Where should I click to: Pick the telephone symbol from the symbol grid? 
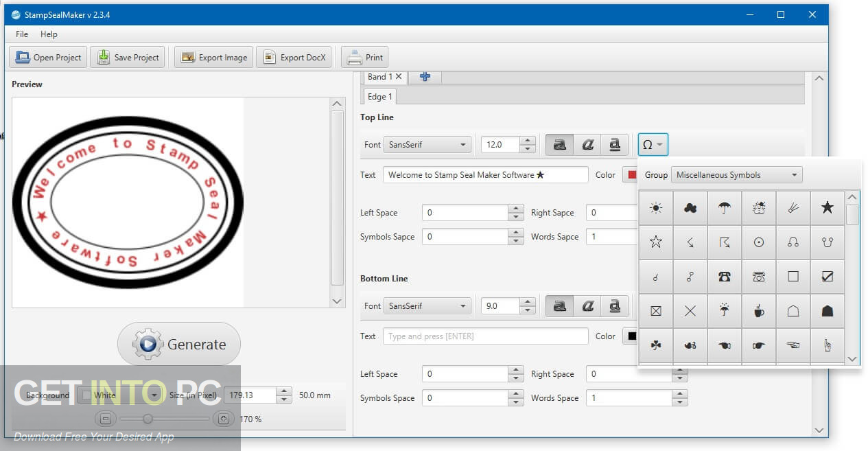(x=724, y=276)
